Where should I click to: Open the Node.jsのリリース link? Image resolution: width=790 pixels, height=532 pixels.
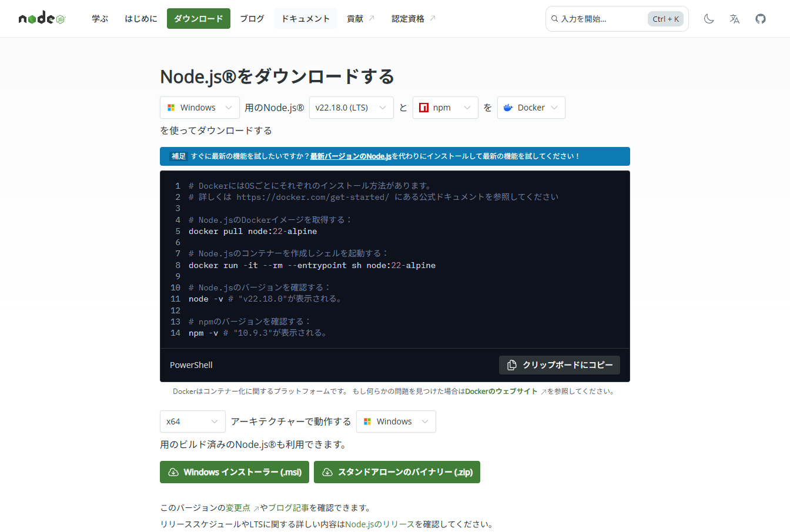point(380,524)
